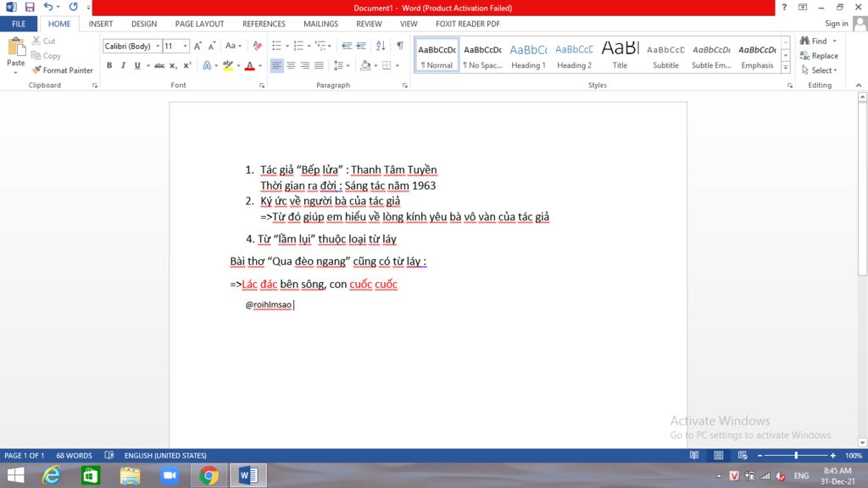
Task: Toggle strikethrough formatting
Action: (x=159, y=65)
